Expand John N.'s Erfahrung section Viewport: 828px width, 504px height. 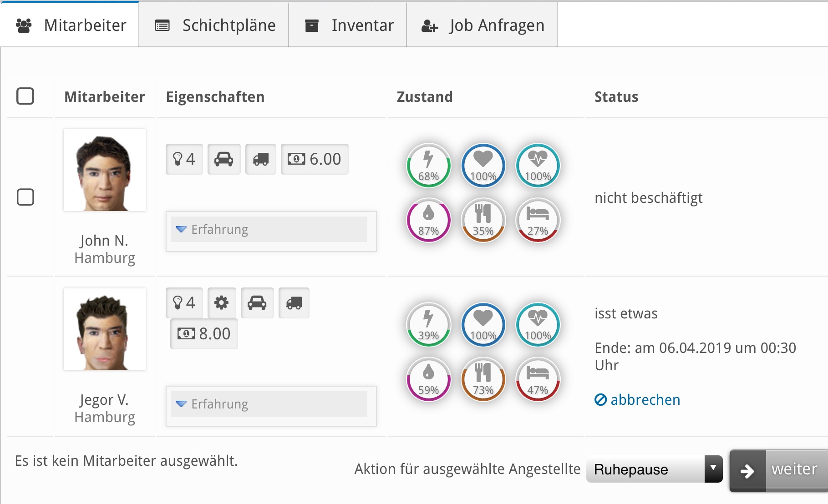(269, 229)
